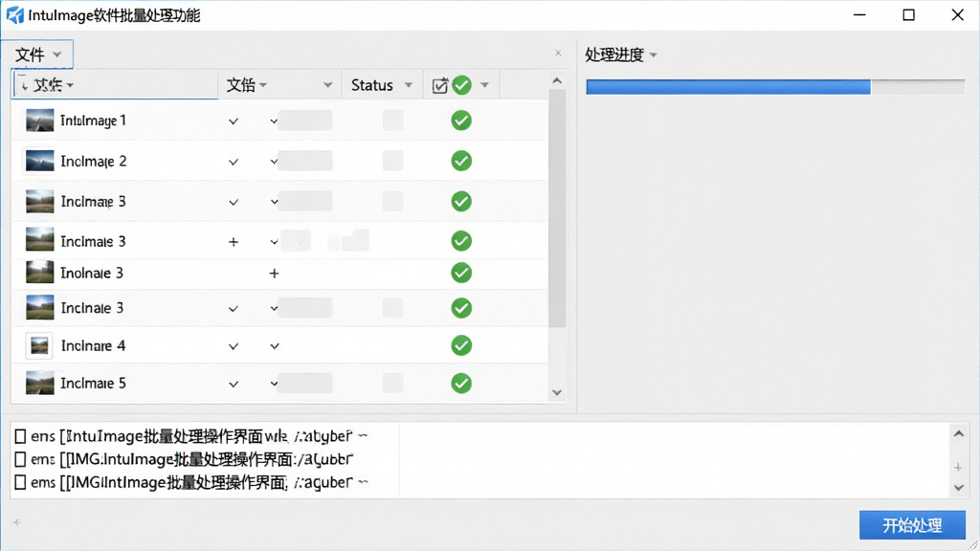980x551 pixels.
Task: Click the Status column header label
Action: pyautogui.click(x=372, y=85)
